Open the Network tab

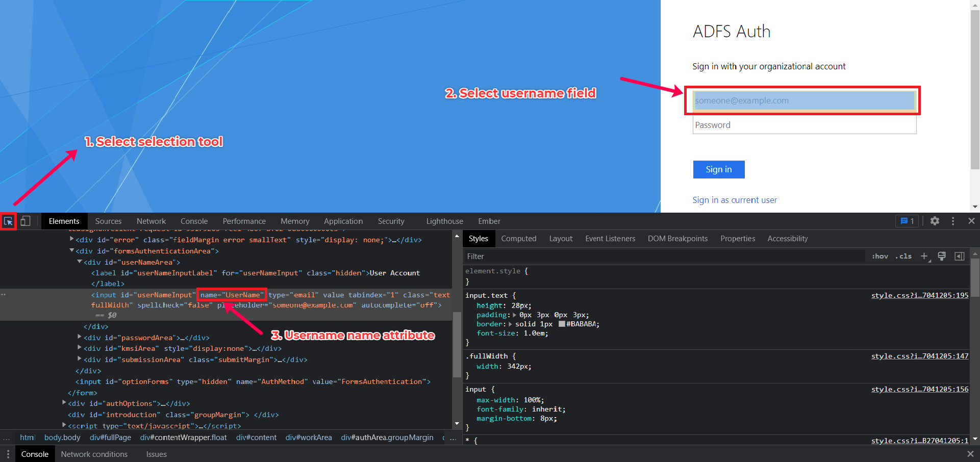tap(151, 221)
